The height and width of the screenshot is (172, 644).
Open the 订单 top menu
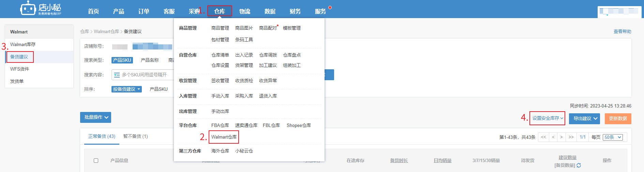[x=144, y=11]
